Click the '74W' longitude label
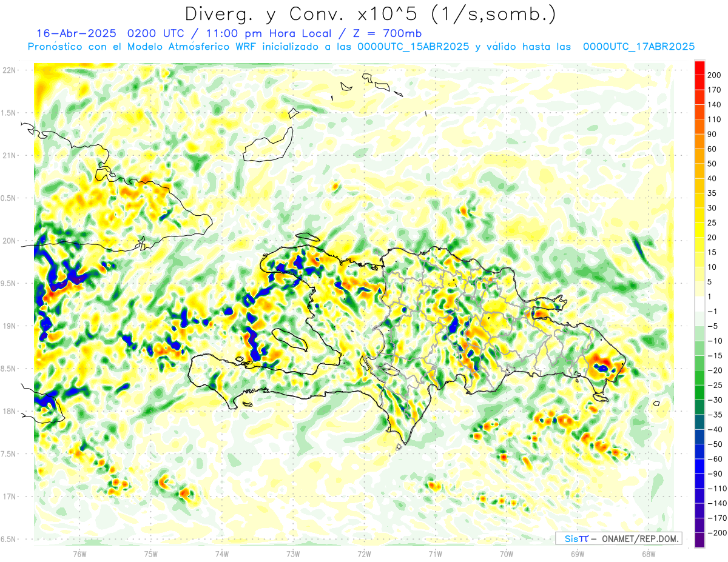 pos(222,554)
